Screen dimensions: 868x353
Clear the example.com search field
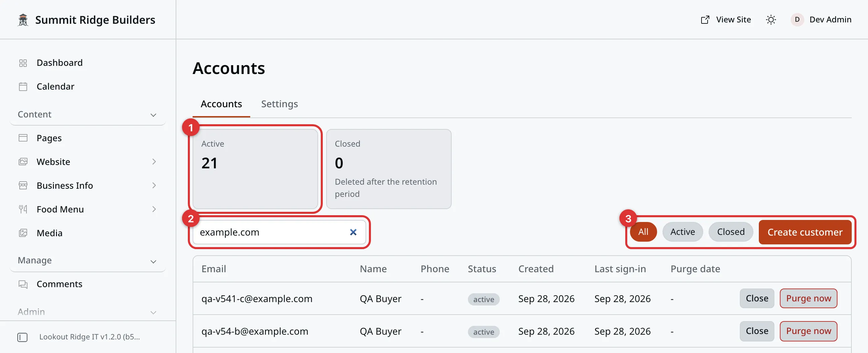(x=353, y=232)
